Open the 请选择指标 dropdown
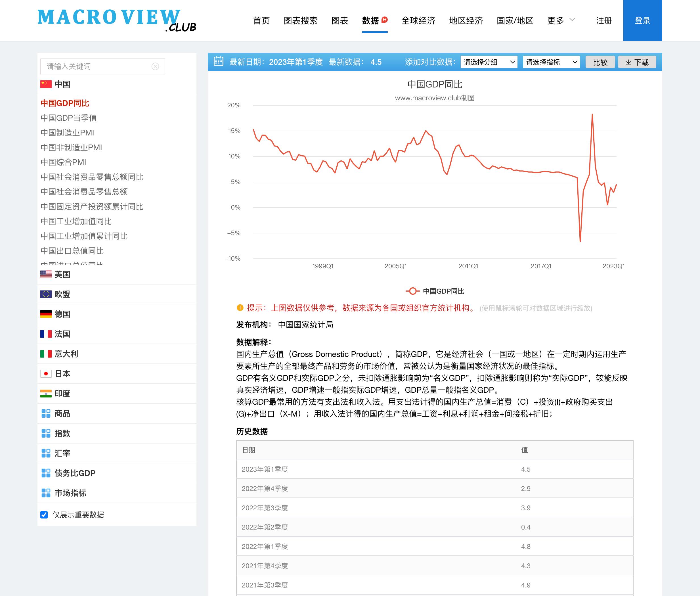700x596 pixels. 551,62
